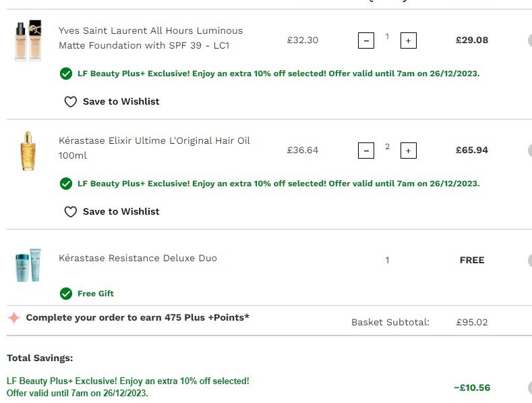This screenshot has height=403, width=532.
Task: Increase quantity of Kérastase Hair Oil
Action: (x=408, y=151)
